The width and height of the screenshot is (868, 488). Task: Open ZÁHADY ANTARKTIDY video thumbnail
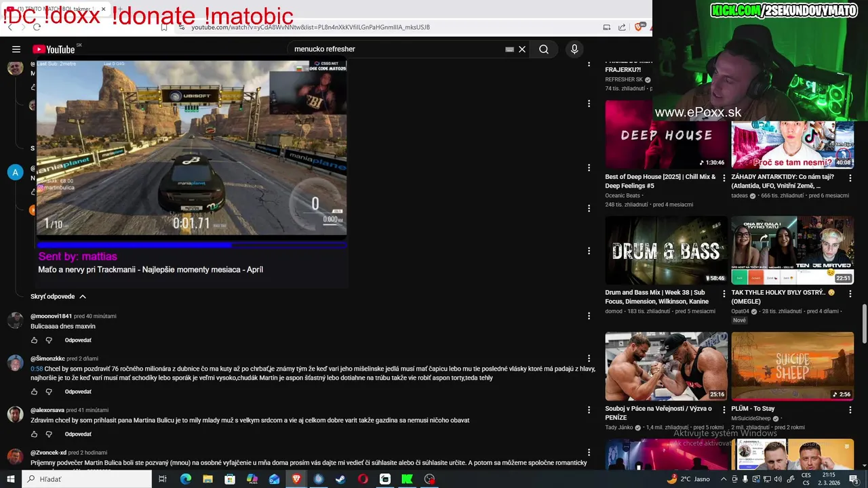[792, 144]
